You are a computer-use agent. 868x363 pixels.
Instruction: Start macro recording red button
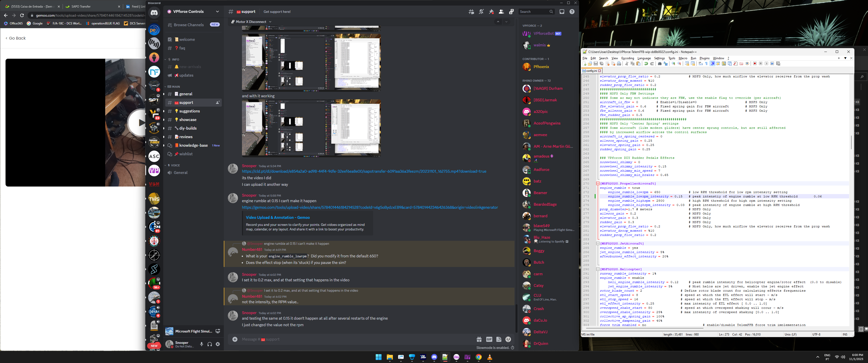click(x=755, y=64)
